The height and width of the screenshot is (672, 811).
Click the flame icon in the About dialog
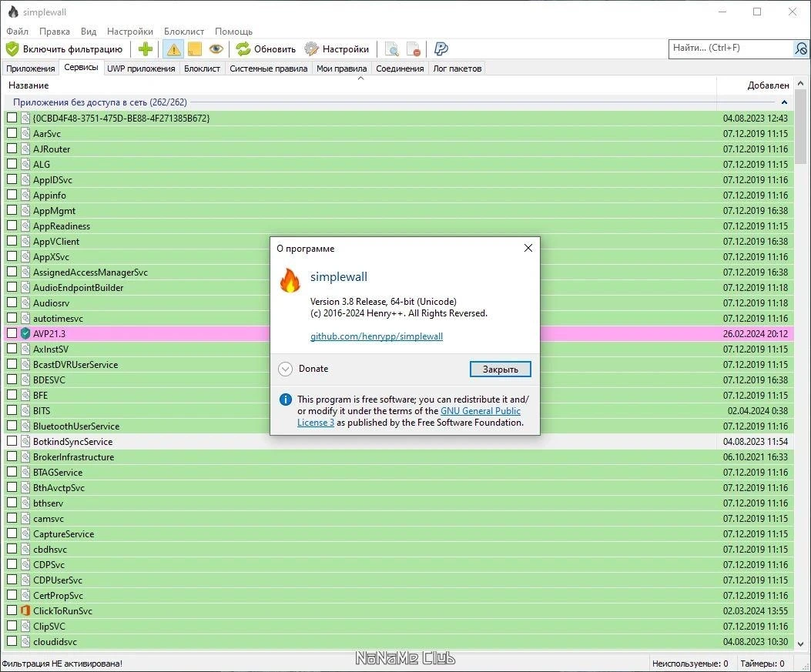(x=290, y=281)
